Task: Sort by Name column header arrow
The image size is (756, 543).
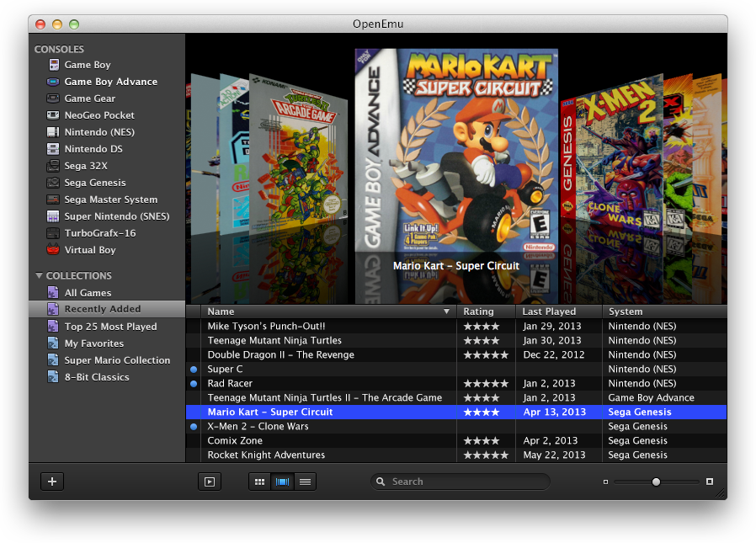Action: (x=446, y=311)
